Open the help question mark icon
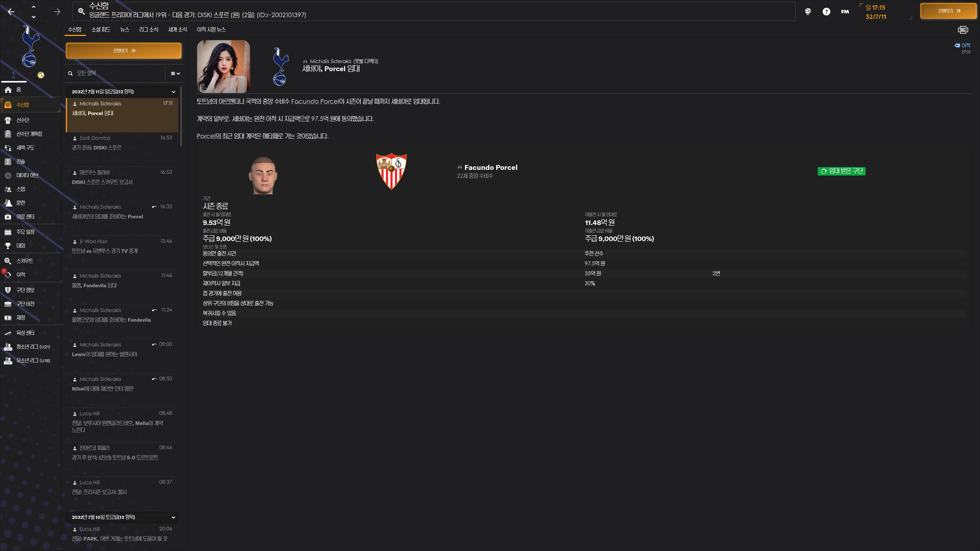Screen dimensions: 980x551 click(826, 11)
